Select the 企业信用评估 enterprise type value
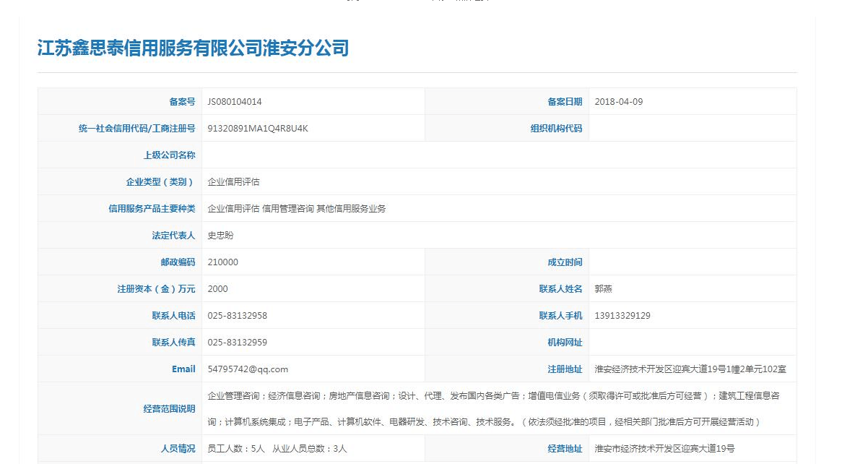The image size is (868, 464). (x=233, y=182)
